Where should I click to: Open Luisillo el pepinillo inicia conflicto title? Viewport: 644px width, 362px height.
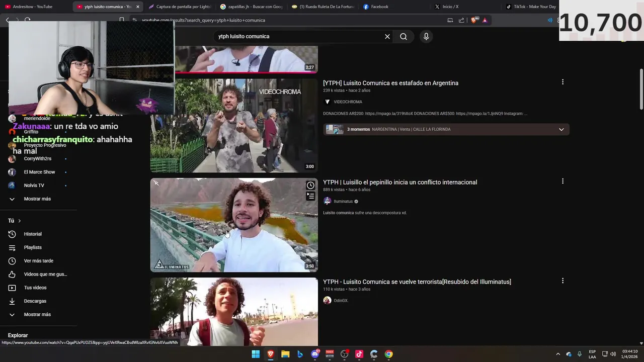pos(400,182)
